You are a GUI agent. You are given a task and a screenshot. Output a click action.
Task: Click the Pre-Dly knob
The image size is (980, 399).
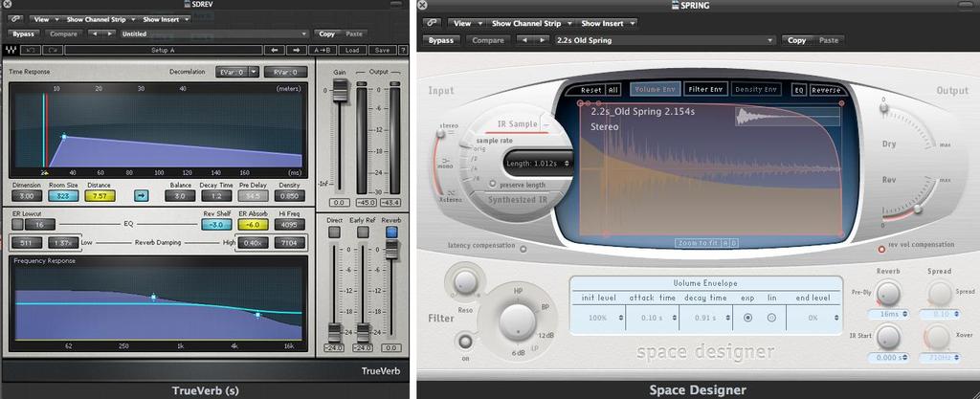(887, 293)
